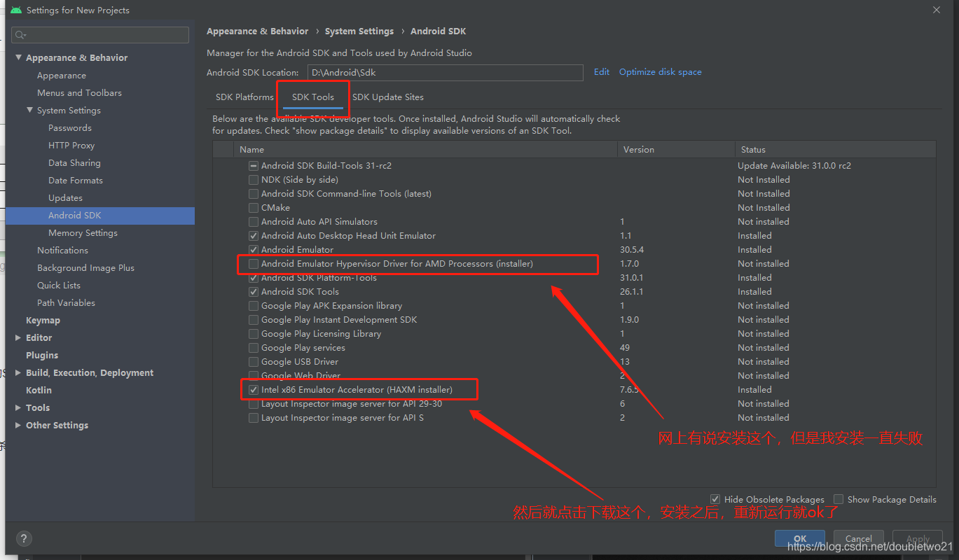Switch to the SDK Platforms tab
Image resolution: width=959 pixels, height=560 pixels.
(244, 97)
